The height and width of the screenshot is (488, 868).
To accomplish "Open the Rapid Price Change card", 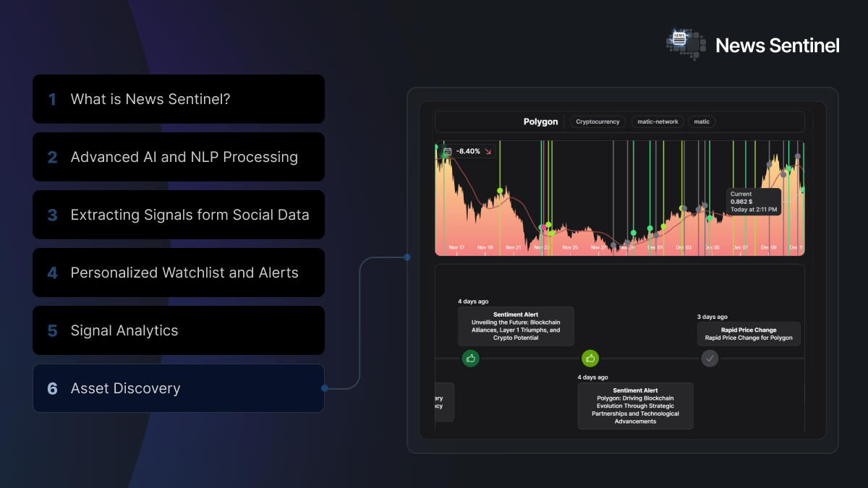I will click(749, 333).
